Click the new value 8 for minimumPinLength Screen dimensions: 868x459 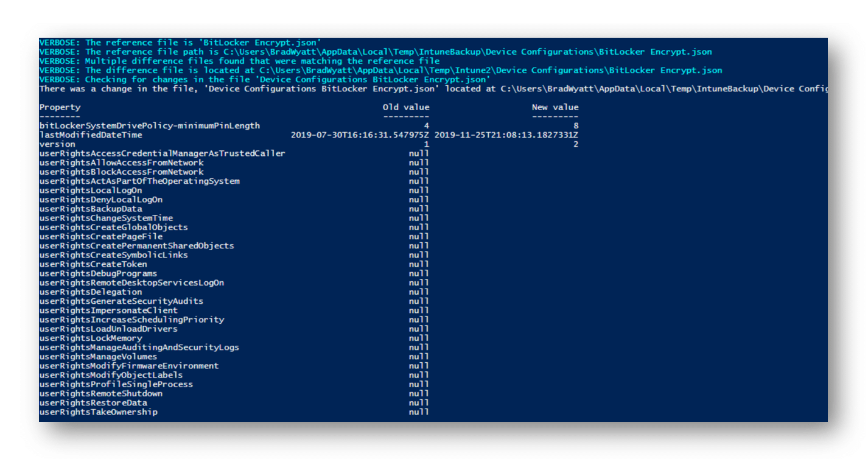pos(576,125)
